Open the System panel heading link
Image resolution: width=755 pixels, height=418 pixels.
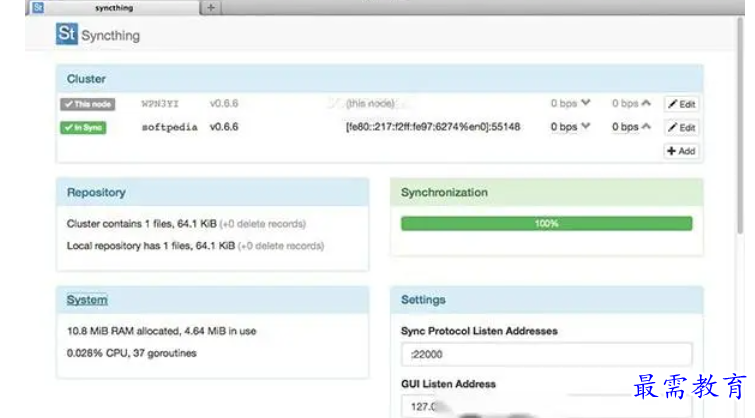(87, 300)
